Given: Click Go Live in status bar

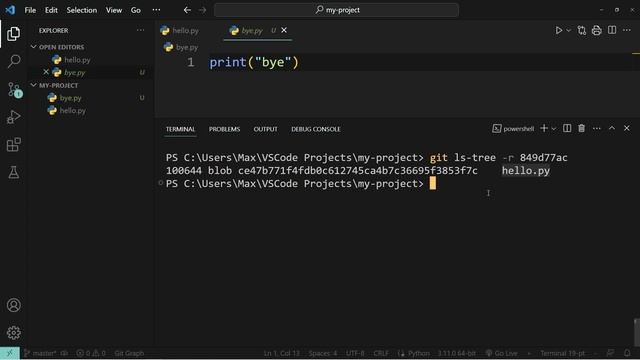Looking at the screenshot, I should [x=501, y=353].
